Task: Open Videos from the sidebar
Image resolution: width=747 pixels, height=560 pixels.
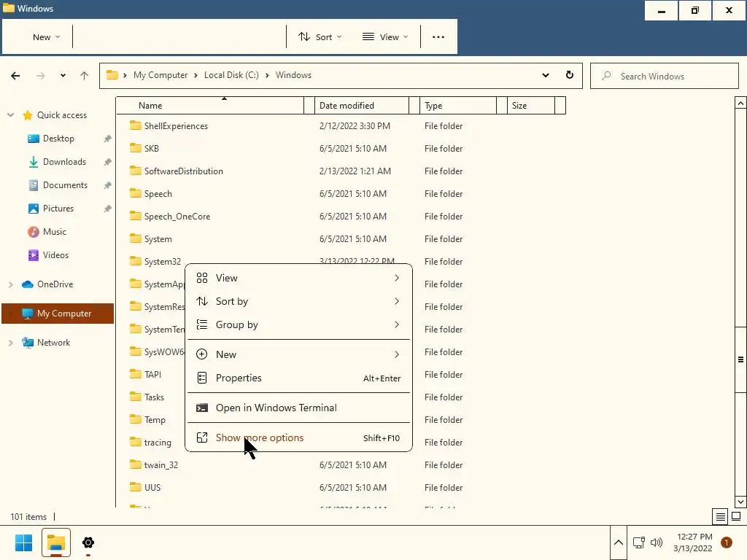Action: tap(55, 255)
